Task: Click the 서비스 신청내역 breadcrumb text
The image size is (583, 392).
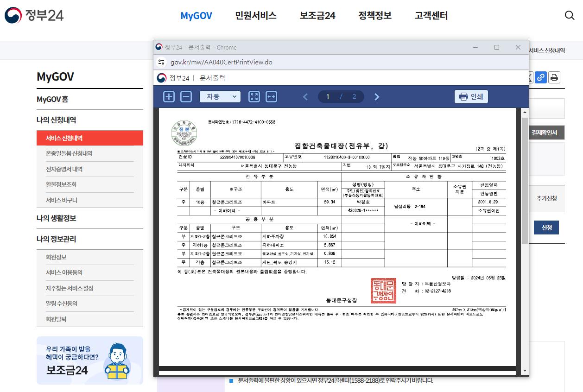Action: pyautogui.click(x=547, y=51)
